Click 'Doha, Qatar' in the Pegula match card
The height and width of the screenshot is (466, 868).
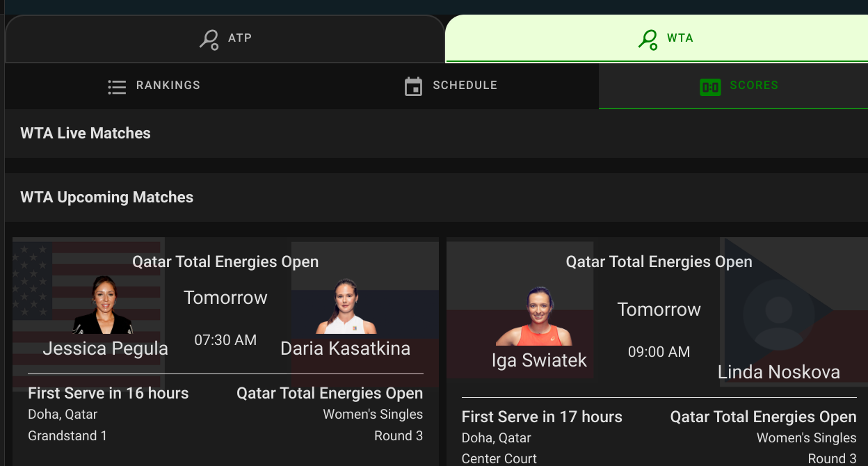tap(63, 415)
